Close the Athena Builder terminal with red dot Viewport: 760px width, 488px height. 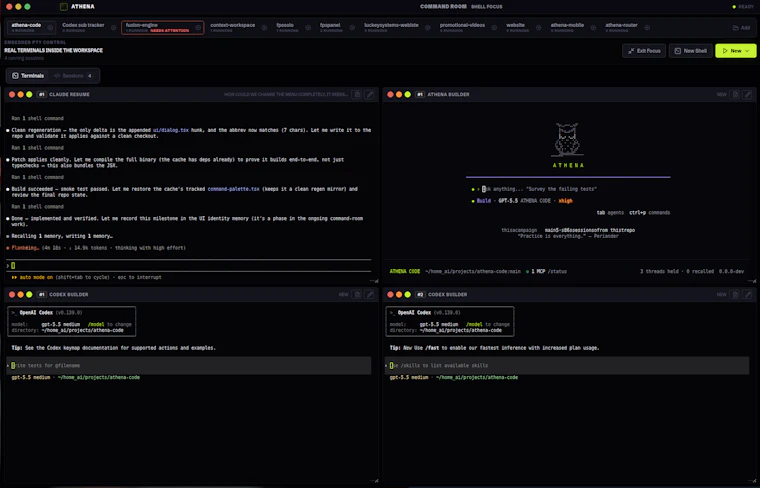point(390,94)
